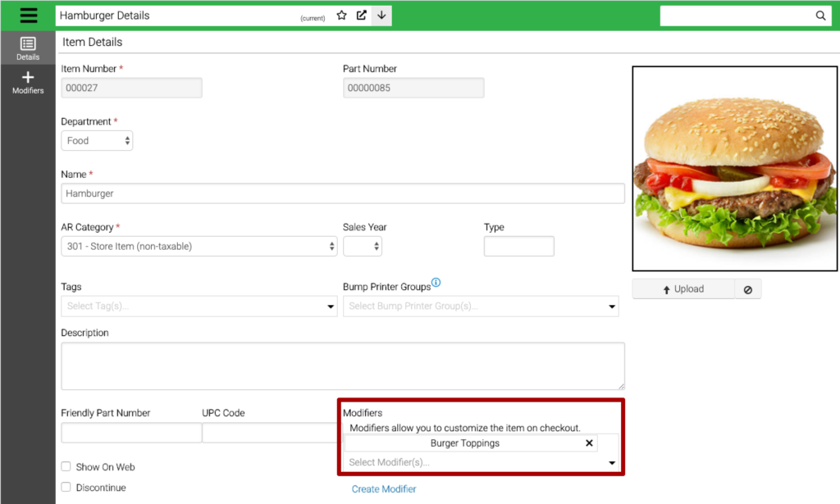Click the star favorite icon
The height and width of the screenshot is (504, 840).
pos(342,16)
